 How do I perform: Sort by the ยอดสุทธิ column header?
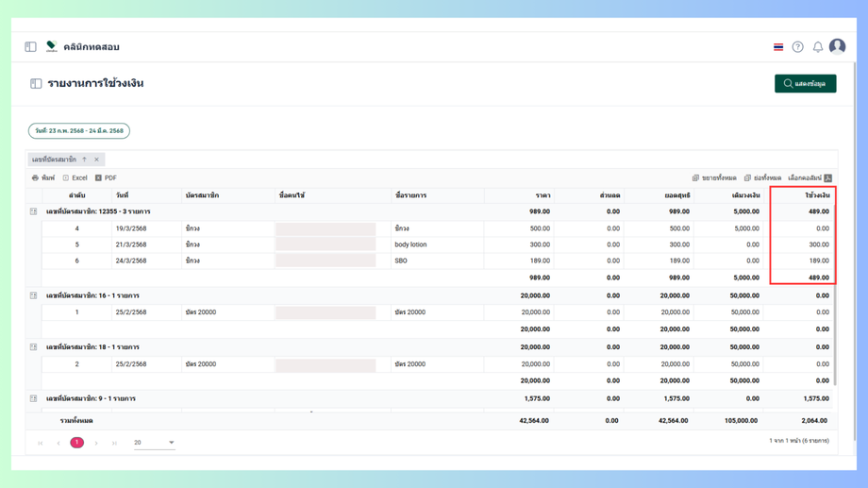tap(659, 195)
